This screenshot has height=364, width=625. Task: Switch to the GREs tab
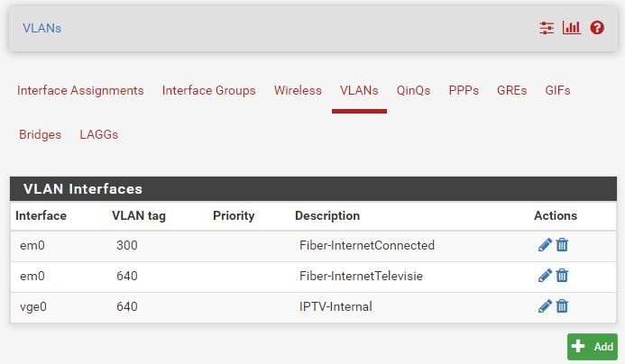click(x=511, y=90)
